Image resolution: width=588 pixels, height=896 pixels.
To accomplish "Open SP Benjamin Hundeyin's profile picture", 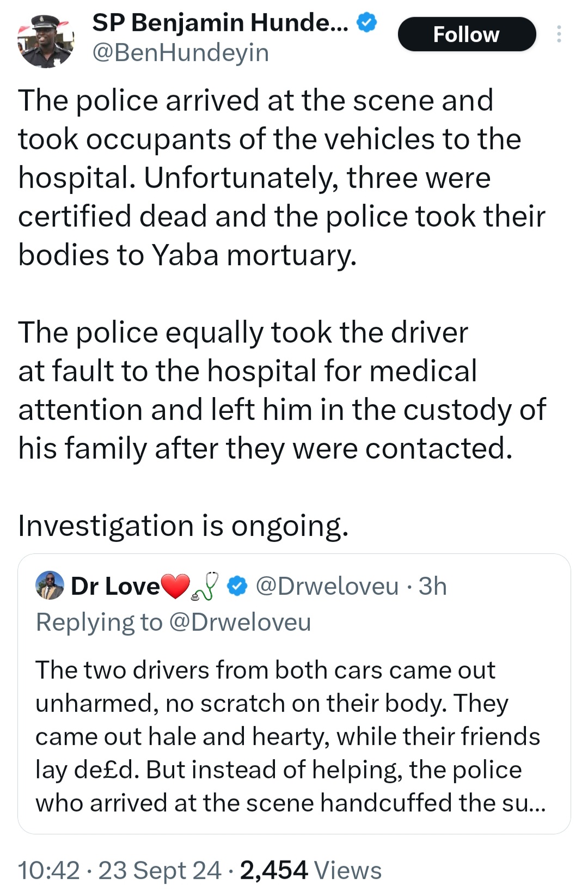I will point(45,40).
